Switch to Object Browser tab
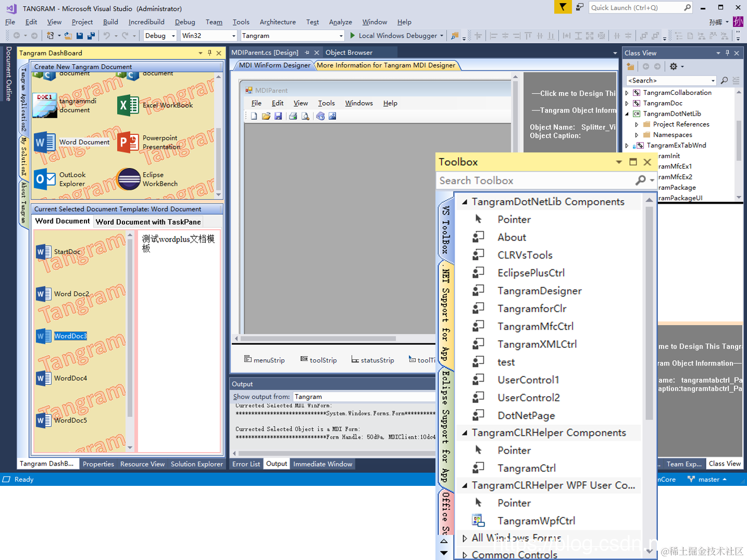The height and width of the screenshot is (560, 747). coord(349,52)
